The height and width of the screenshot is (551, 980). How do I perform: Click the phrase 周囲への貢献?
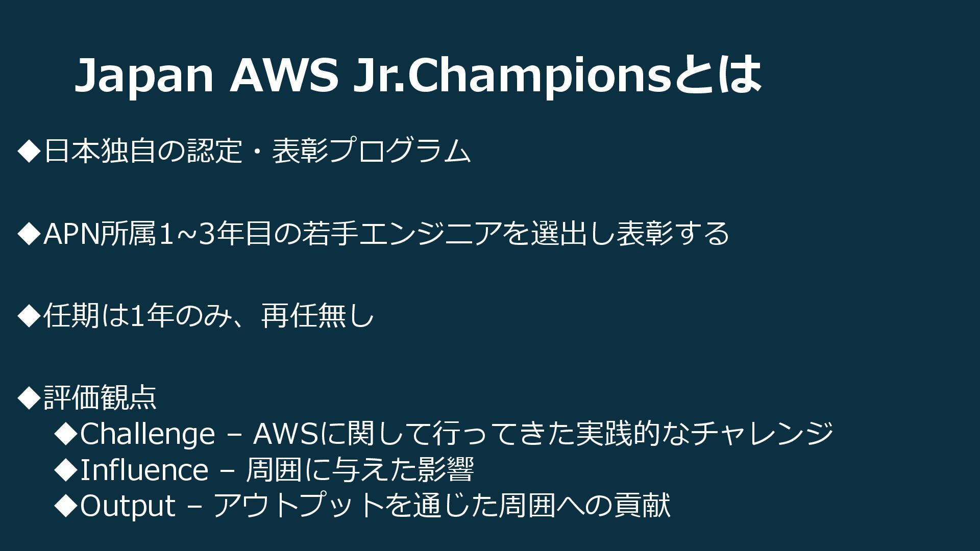584,506
